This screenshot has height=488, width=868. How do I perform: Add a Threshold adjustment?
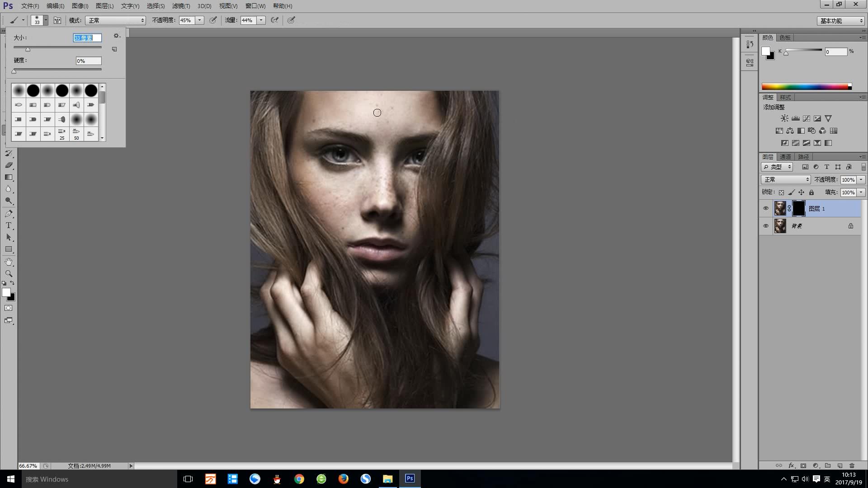click(x=806, y=143)
